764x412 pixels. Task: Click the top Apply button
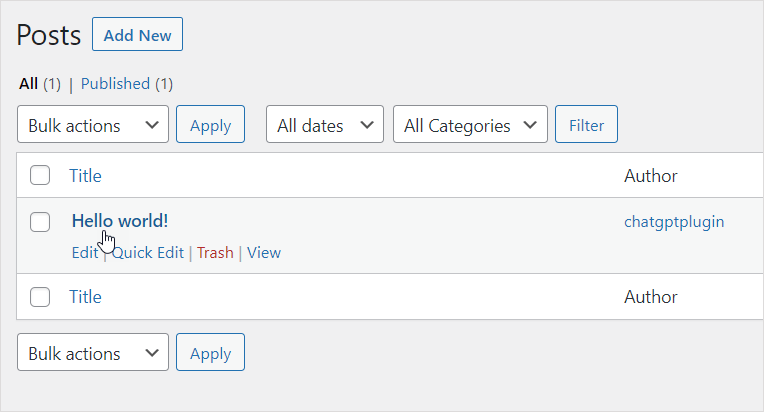click(x=210, y=124)
